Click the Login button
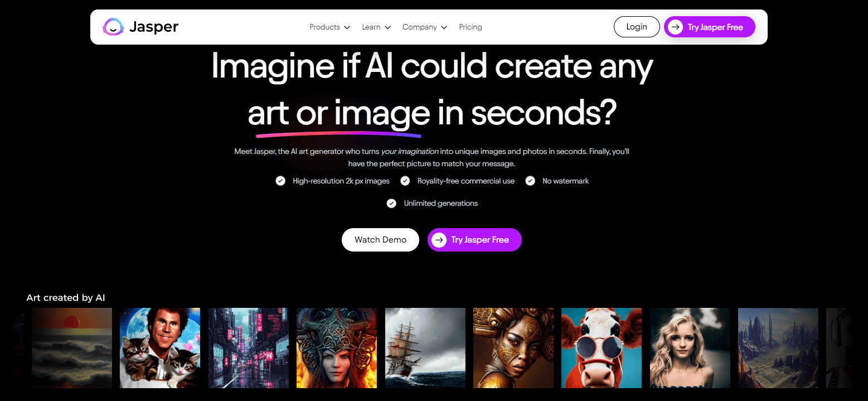 [637, 27]
